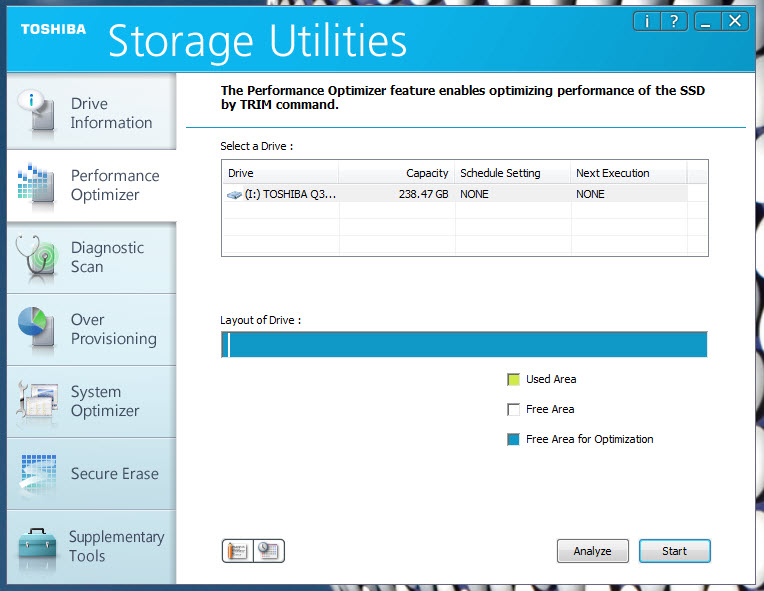Start the optimization

click(x=674, y=551)
